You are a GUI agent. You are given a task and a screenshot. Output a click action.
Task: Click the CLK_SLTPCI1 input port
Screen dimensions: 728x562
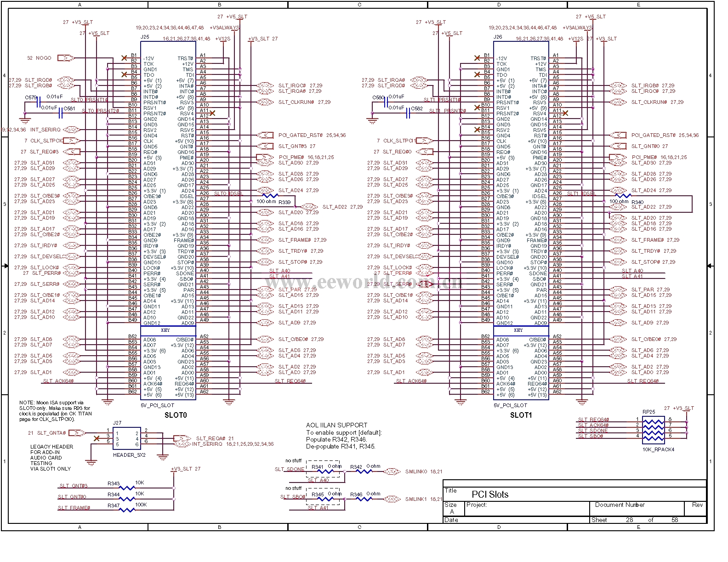424,141
